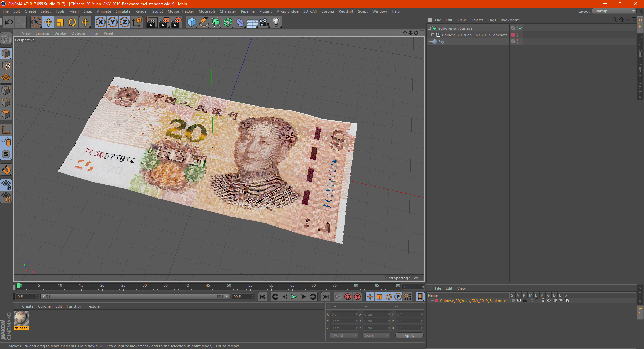Add a Cube primitive
This screenshot has height=349, width=644.
click(192, 22)
